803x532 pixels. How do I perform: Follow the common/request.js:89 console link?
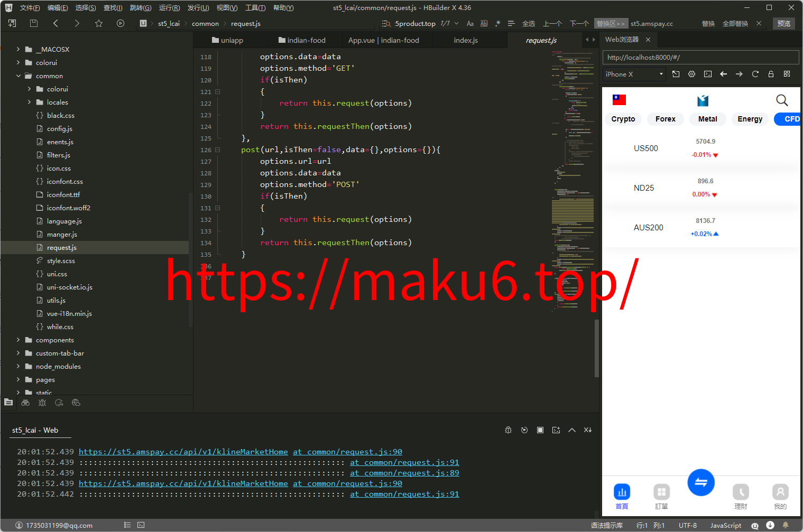point(404,473)
